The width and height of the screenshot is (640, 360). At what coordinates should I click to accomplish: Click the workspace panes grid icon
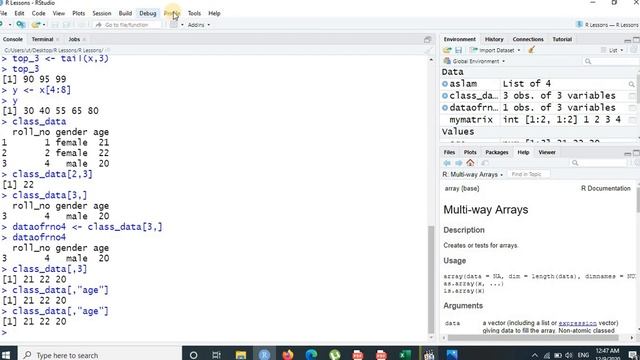coord(173,25)
